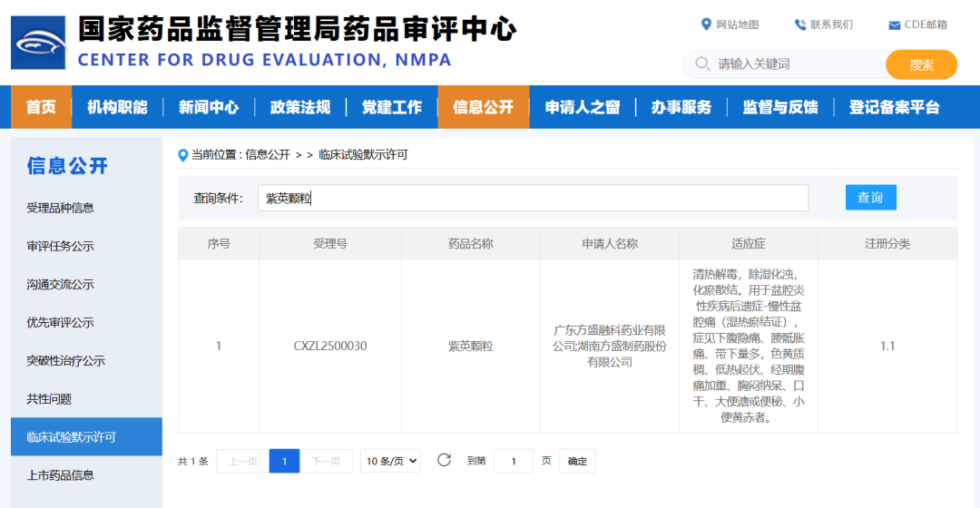This screenshot has width=980, height=508.
Task: Click the search magnifier icon
Action: (x=702, y=64)
